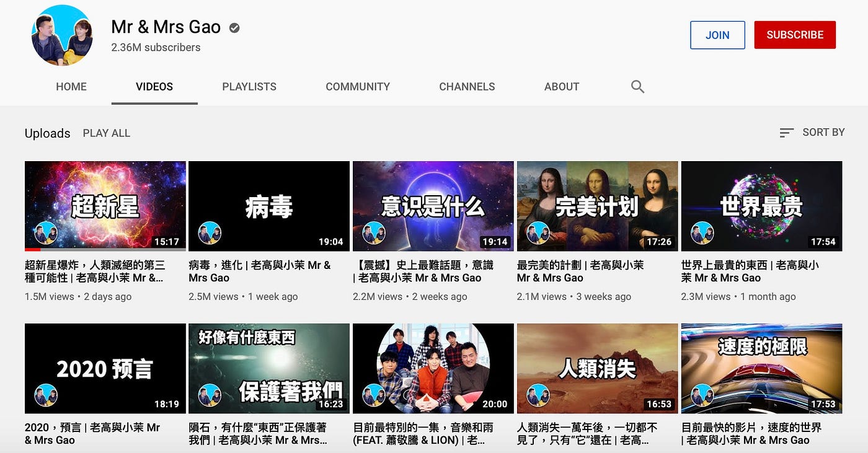The image size is (868, 453).
Task: Go to the COMMUNITY tab
Action: [x=358, y=87]
